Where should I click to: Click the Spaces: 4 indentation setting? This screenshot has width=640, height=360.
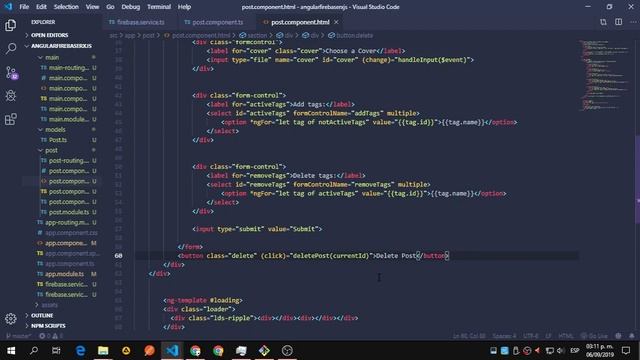[x=504, y=336]
